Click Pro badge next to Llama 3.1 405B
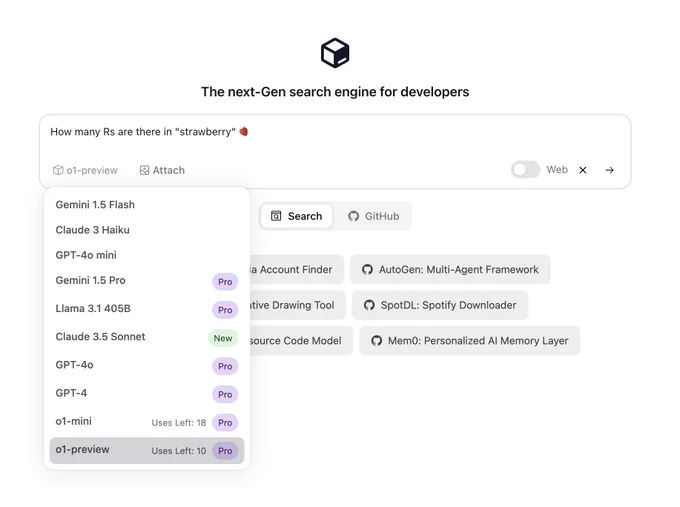This screenshot has height=507, width=680. click(x=225, y=310)
